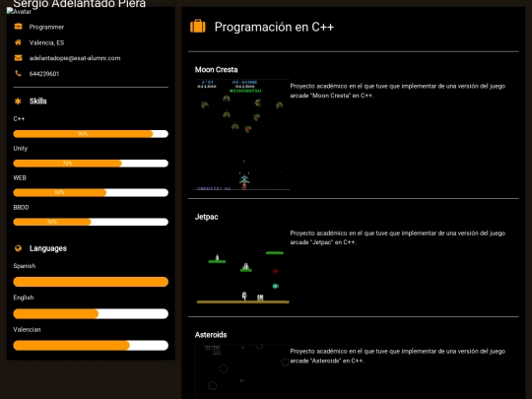Click the Valencian language label
This screenshot has width=532, height=399.
pyautogui.click(x=27, y=329)
